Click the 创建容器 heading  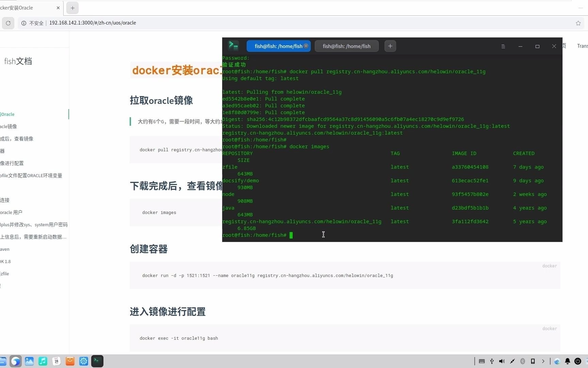pos(149,249)
